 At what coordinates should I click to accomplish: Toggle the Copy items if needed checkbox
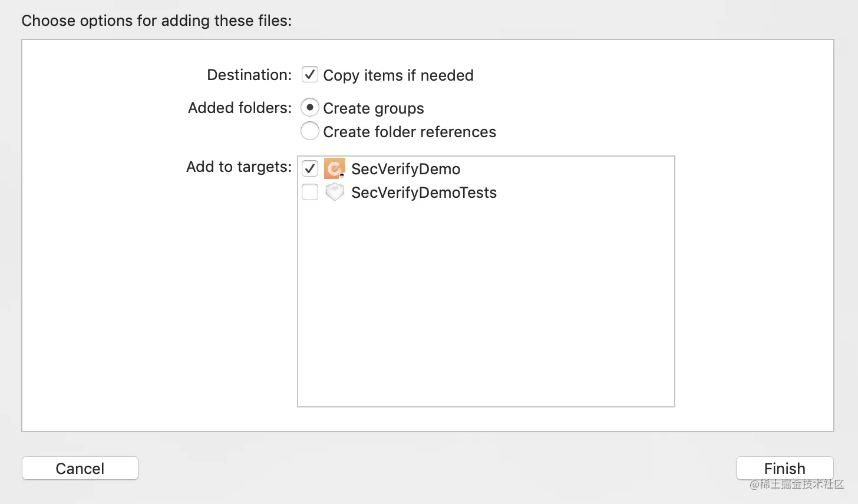point(310,75)
